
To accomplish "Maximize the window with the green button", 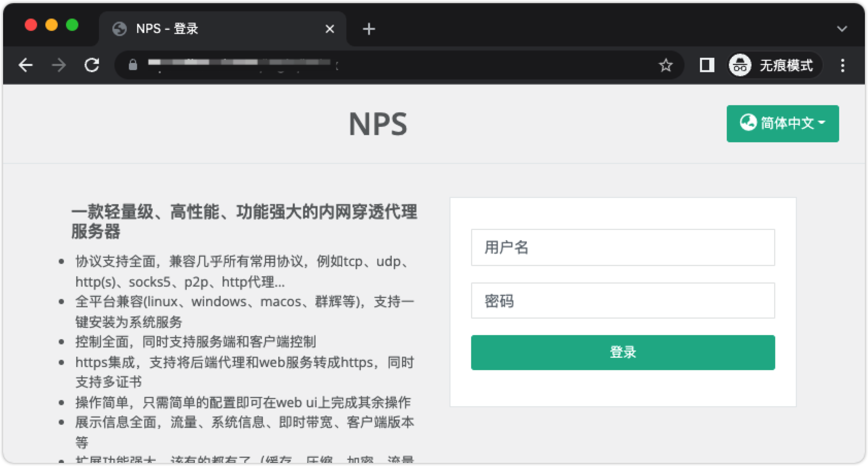I will [72, 25].
